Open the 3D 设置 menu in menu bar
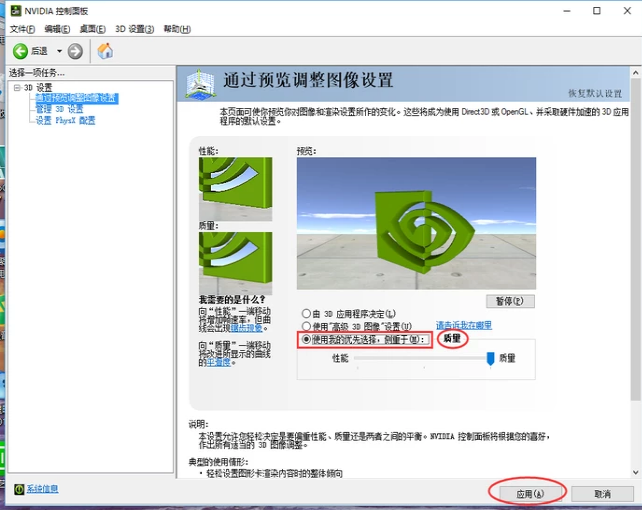The height and width of the screenshot is (510, 642). click(x=134, y=29)
